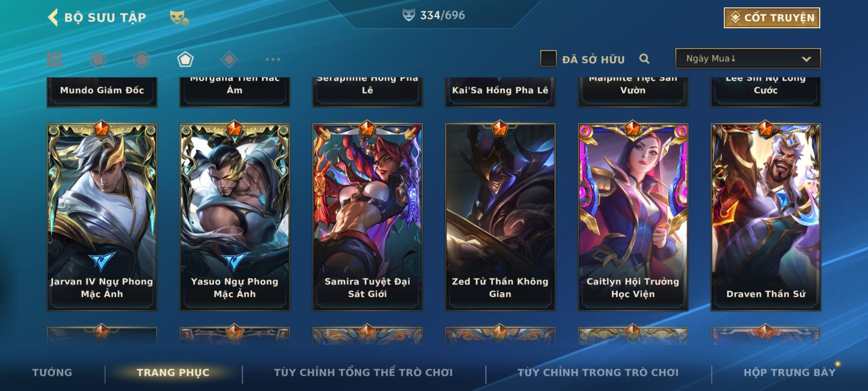Select the pentagon rarity filter
868x391 pixels.
(185, 59)
